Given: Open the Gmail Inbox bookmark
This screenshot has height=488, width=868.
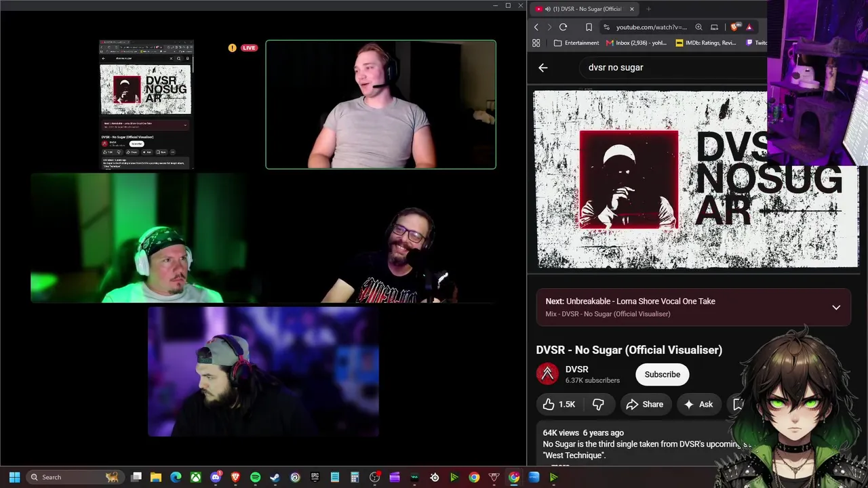Looking at the screenshot, I should pos(636,43).
